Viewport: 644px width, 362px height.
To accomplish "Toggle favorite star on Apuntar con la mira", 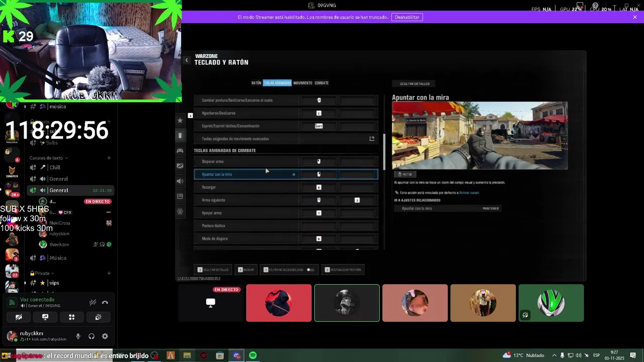I will (x=294, y=174).
